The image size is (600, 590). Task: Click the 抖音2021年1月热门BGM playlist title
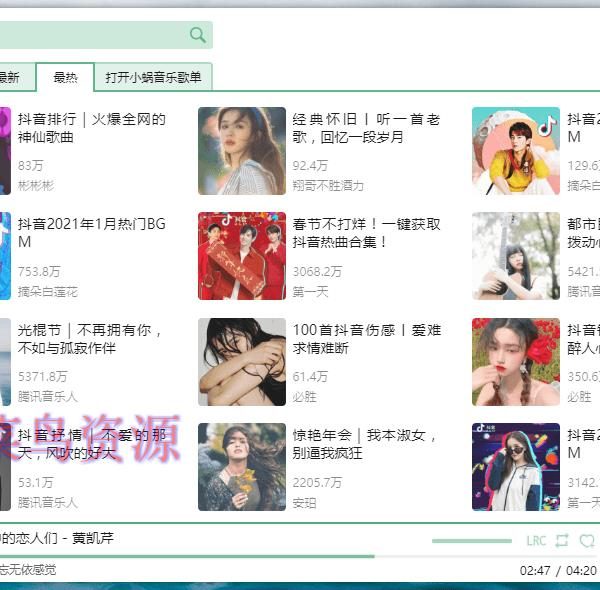point(91,233)
